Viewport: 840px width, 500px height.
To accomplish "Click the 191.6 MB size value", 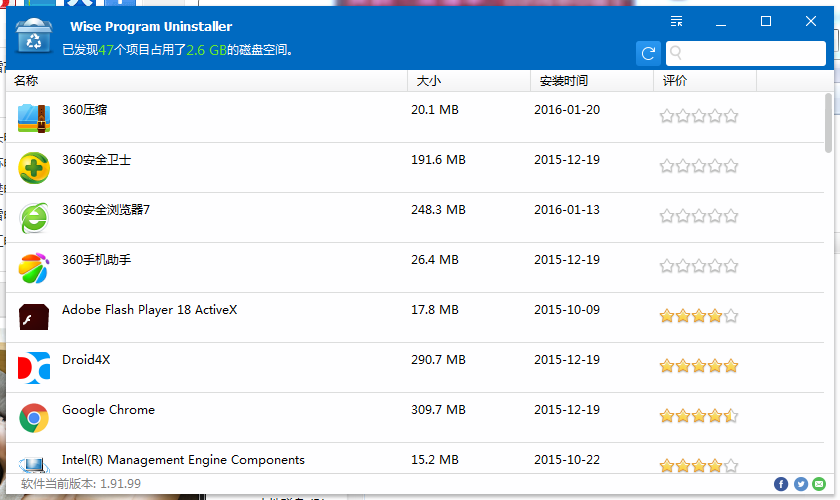I will (x=438, y=160).
